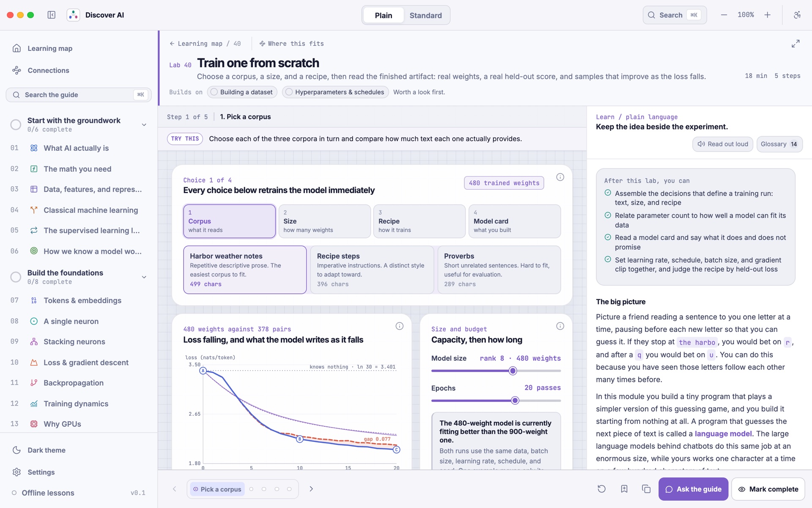Select the 1 Corpus choice tab
The height and width of the screenshot is (508, 812).
coord(230,221)
